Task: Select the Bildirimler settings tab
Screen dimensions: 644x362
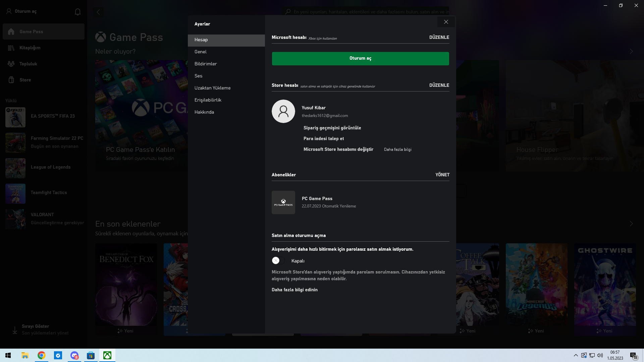Action: click(x=206, y=64)
